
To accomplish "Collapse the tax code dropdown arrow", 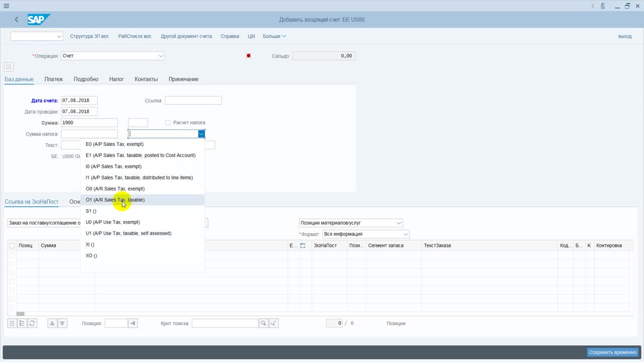I will click(201, 134).
